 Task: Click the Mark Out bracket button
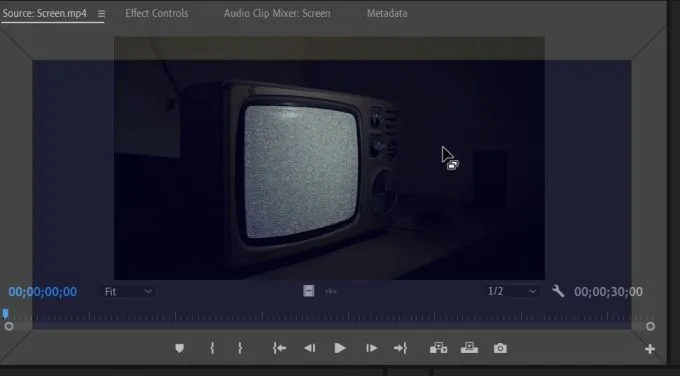pyautogui.click(x=240, y=348)
